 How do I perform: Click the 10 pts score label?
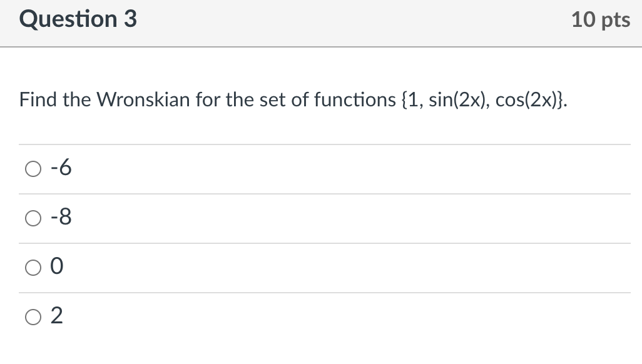601,19
